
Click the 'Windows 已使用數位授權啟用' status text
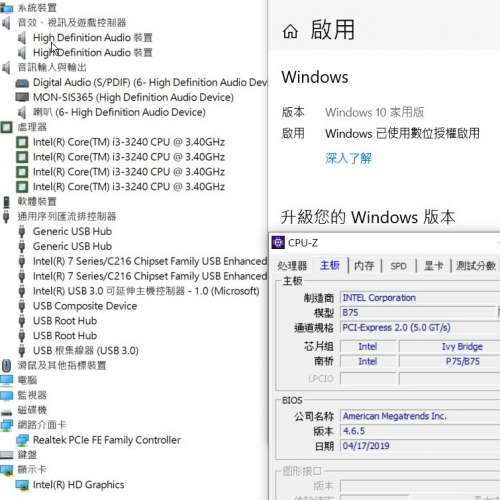point(402,134)
